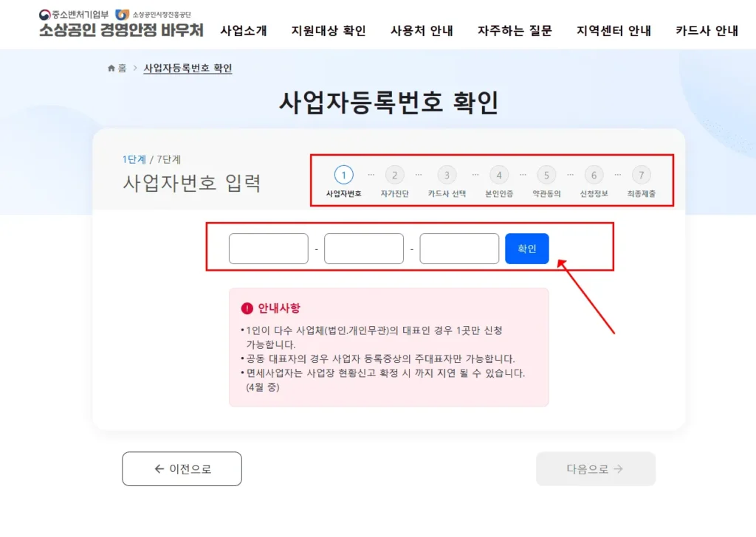This screenshot has width=756, height=537.
Task: Click the 다음으로 next button
Action: 596,469
